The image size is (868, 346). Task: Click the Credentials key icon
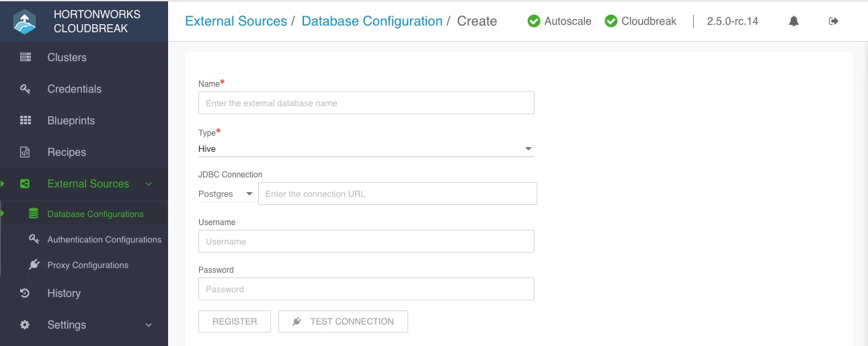point(26,89)
